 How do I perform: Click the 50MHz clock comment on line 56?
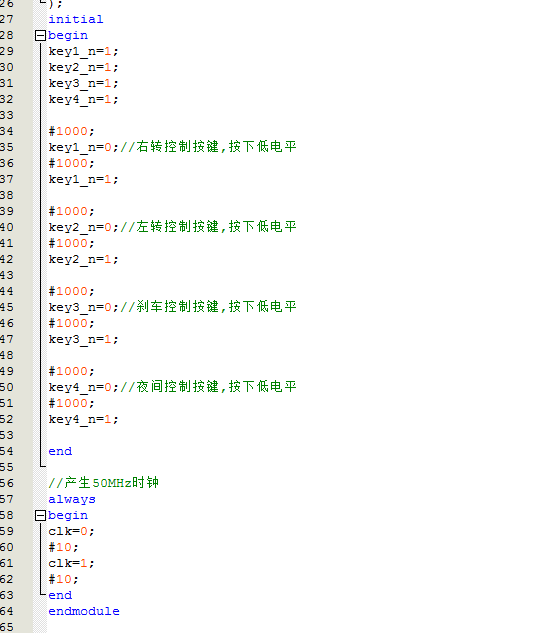pos(104,482)
